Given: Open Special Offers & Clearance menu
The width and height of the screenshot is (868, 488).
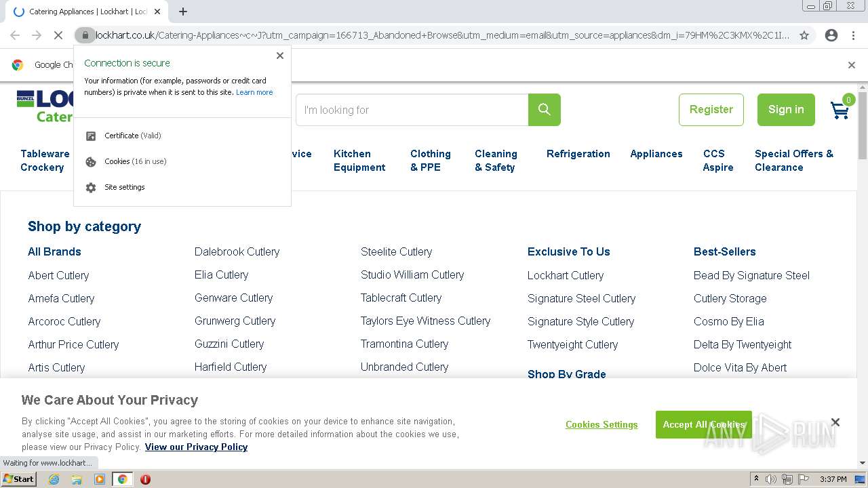Looking at the screenshot, I should 794,161.
